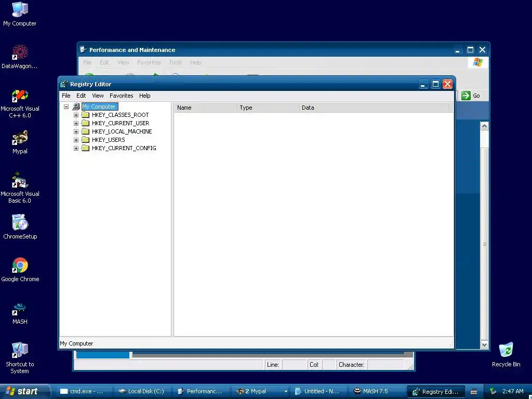The image size is (532, 399).
Task: Expand the HKEY_LOCAL_MACHINE key
Action: [x=76, y=131]
